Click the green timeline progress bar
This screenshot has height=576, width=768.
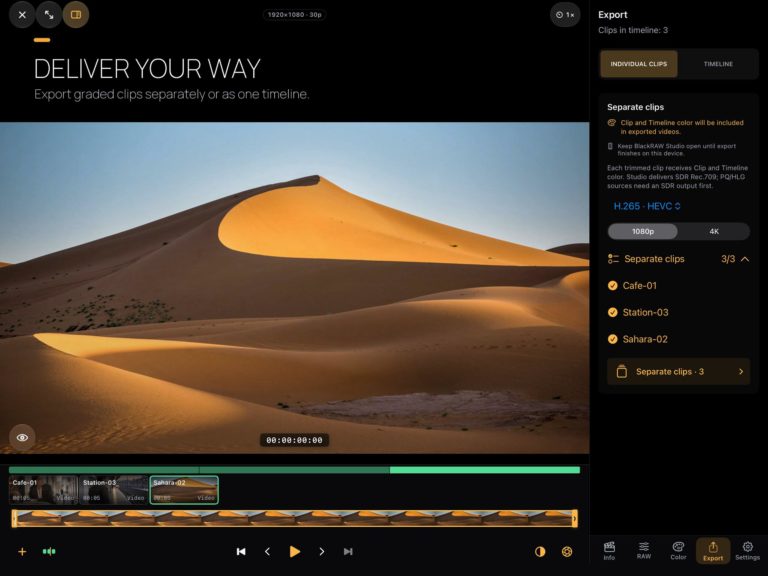[x=294, y=470]
